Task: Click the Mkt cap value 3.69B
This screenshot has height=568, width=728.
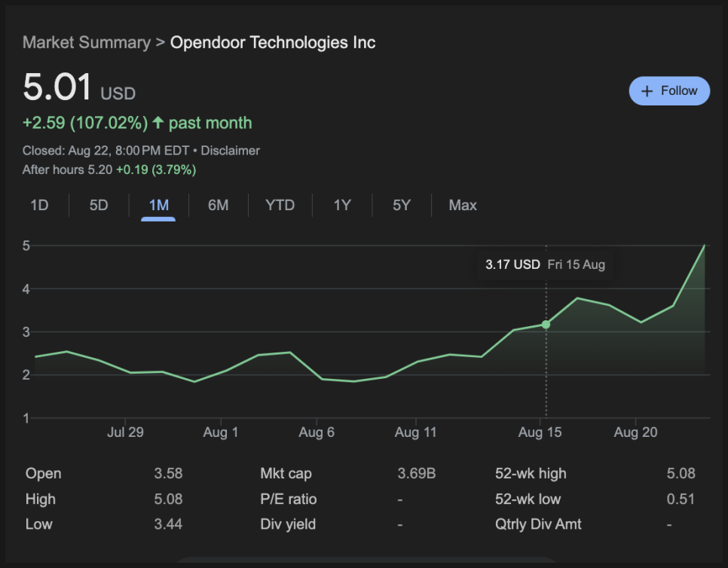Action: tap(417, 473)
